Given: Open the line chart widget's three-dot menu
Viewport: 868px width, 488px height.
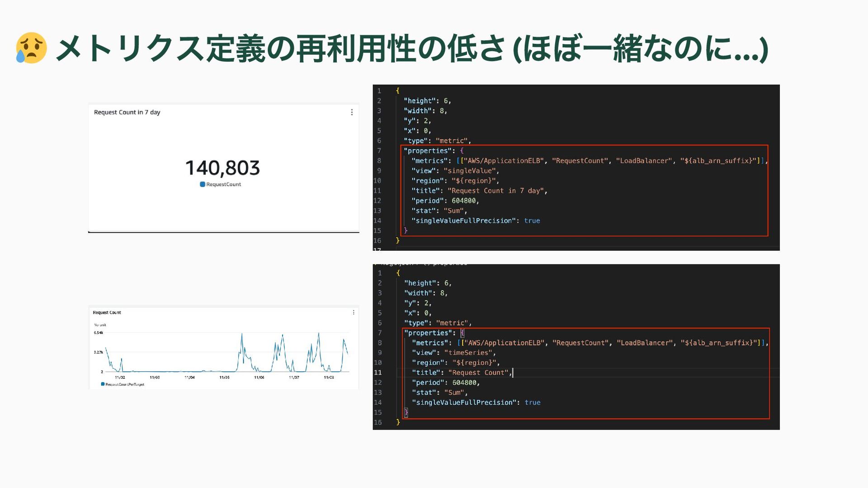Looking at the screenshot, I should 354,312.
